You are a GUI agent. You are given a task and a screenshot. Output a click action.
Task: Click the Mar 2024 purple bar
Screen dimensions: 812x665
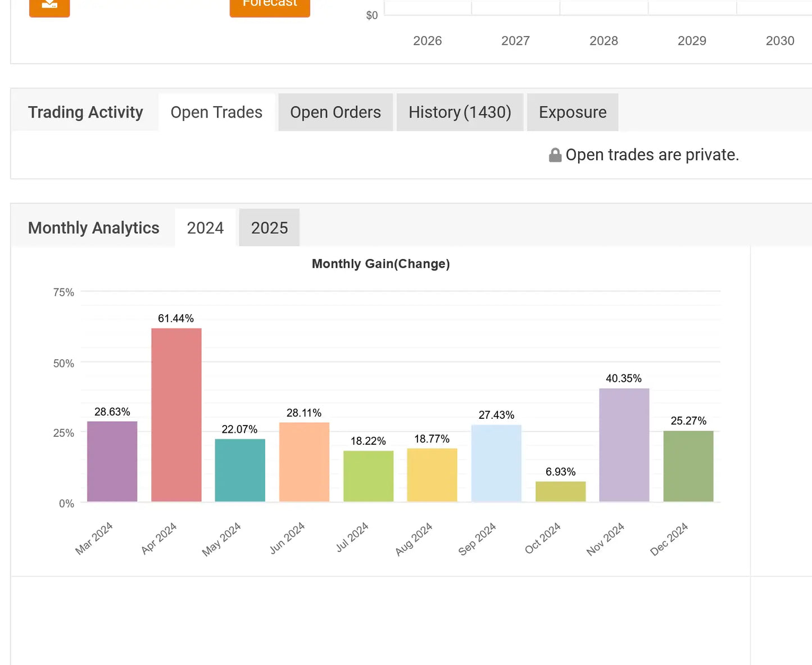point(112,462)
